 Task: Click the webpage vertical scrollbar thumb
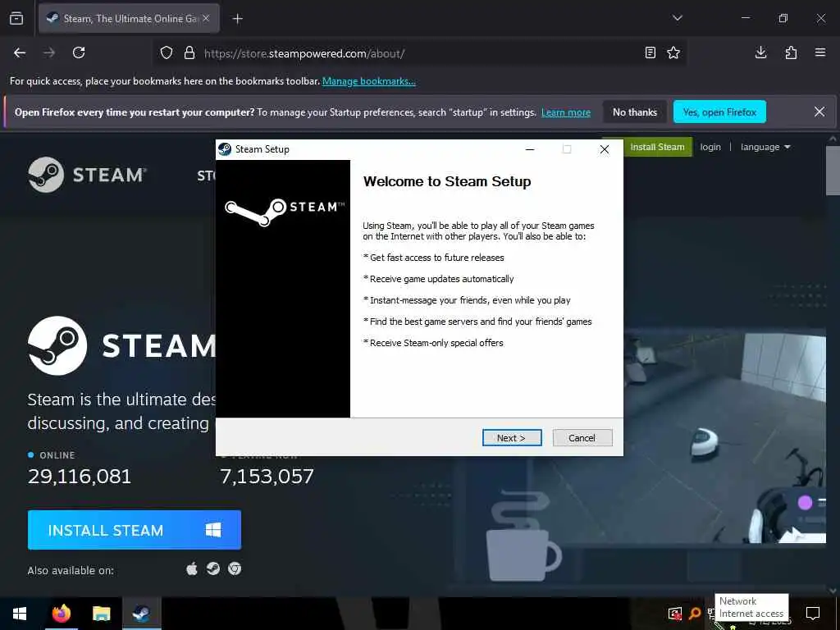833,170
